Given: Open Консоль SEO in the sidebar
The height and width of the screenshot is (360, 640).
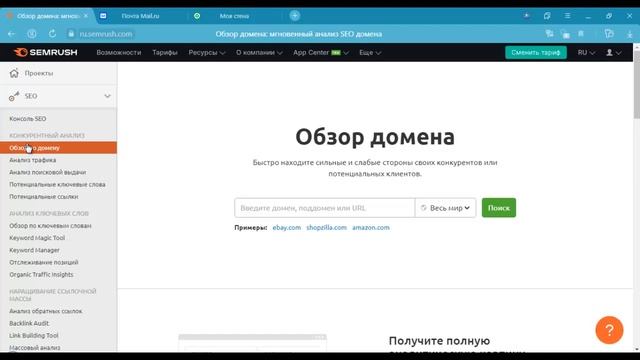Looking at the screenshot, I should (x=28, y=119).
